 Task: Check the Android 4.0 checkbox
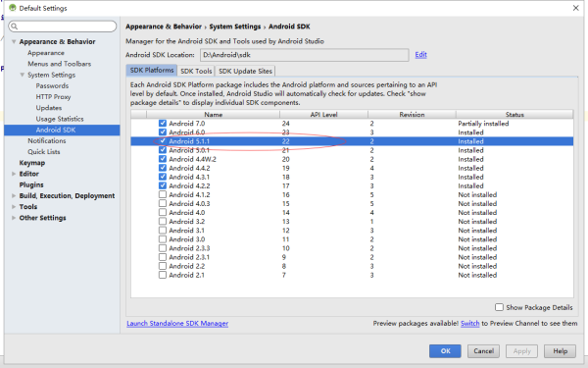point(163,213)
